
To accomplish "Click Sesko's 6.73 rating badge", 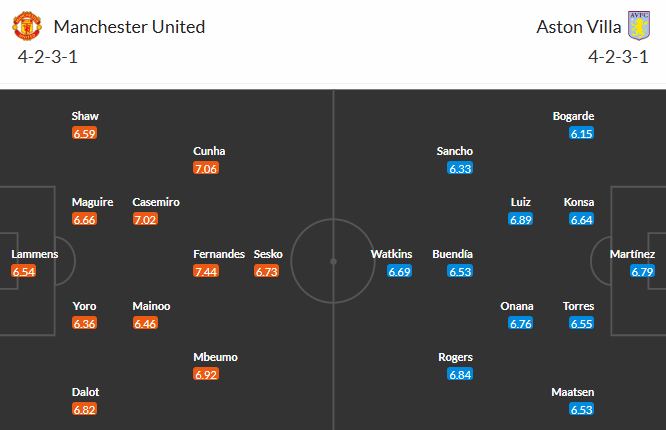I will tap(267, 271).
